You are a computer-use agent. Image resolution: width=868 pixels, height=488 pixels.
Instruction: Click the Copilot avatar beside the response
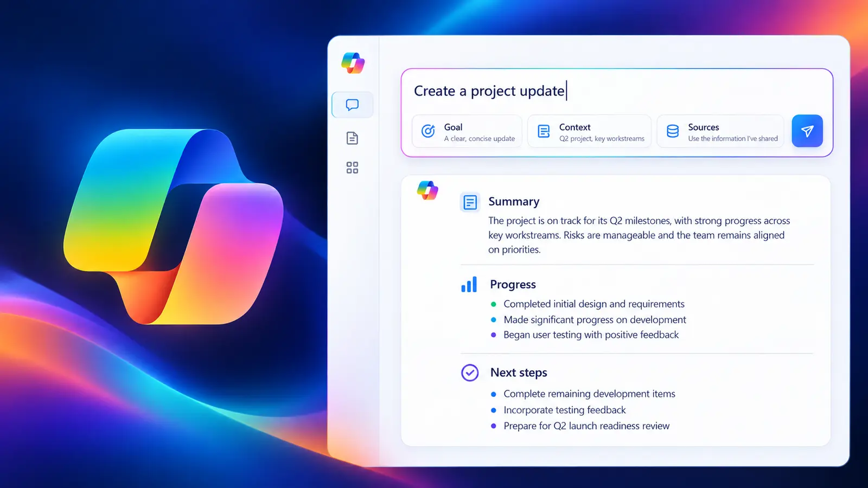point(427,190)
